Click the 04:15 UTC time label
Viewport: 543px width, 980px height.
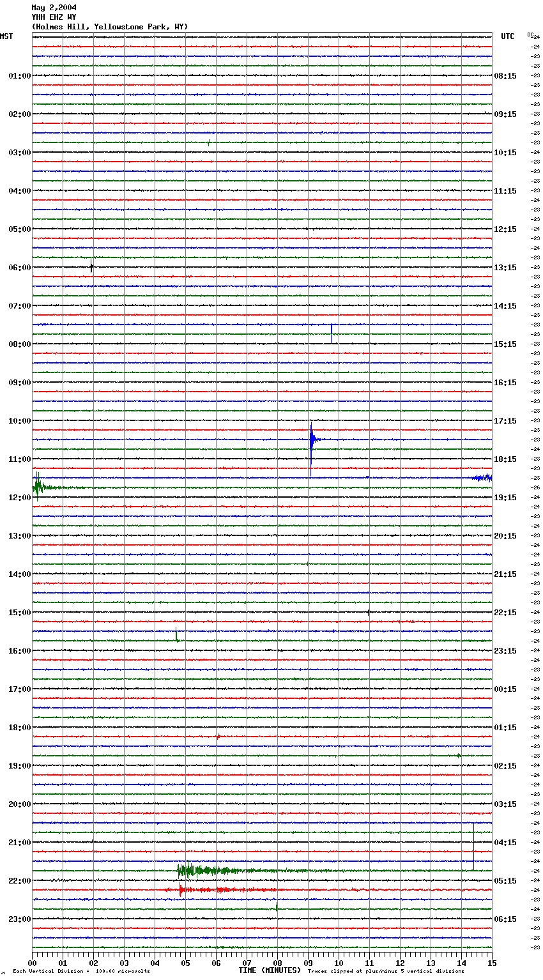505,843
